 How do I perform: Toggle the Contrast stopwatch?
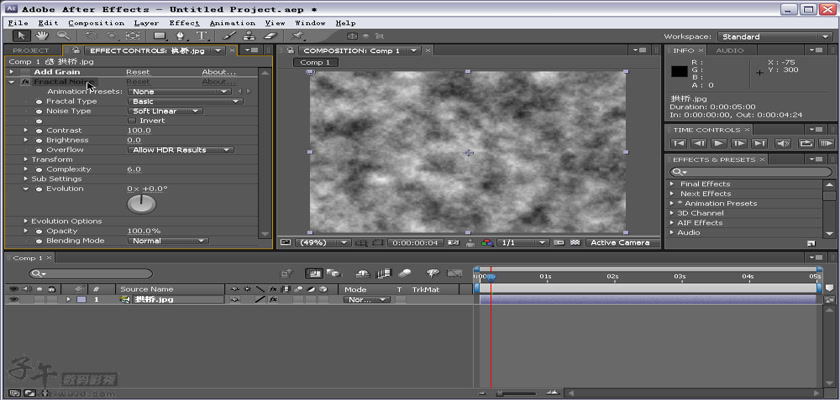point(39,131)
